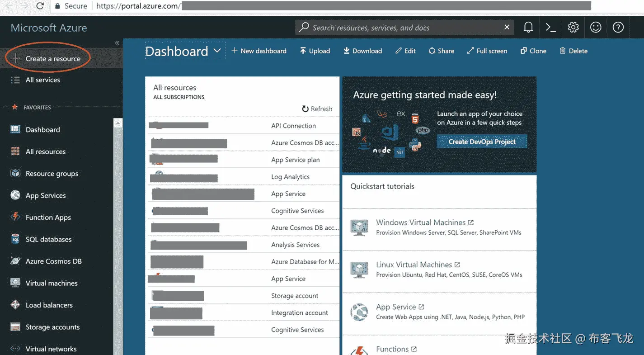Select the Storage account resource row

[243, 296]
